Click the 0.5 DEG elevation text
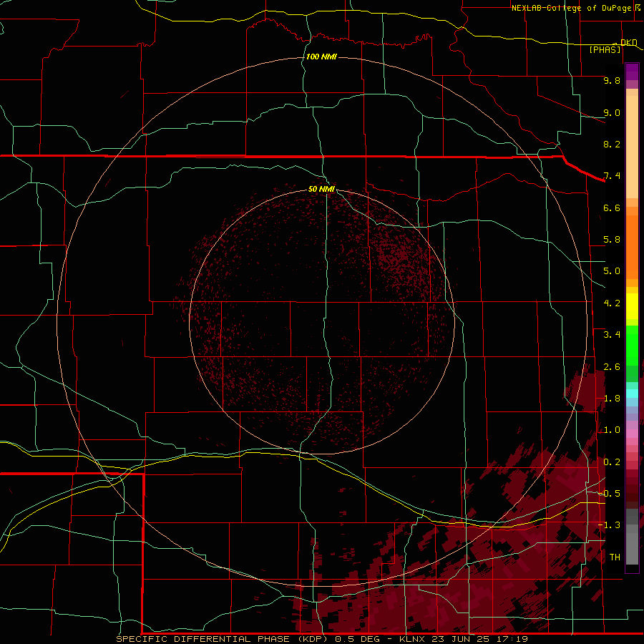Screen dimensions: 644x644 358,639
